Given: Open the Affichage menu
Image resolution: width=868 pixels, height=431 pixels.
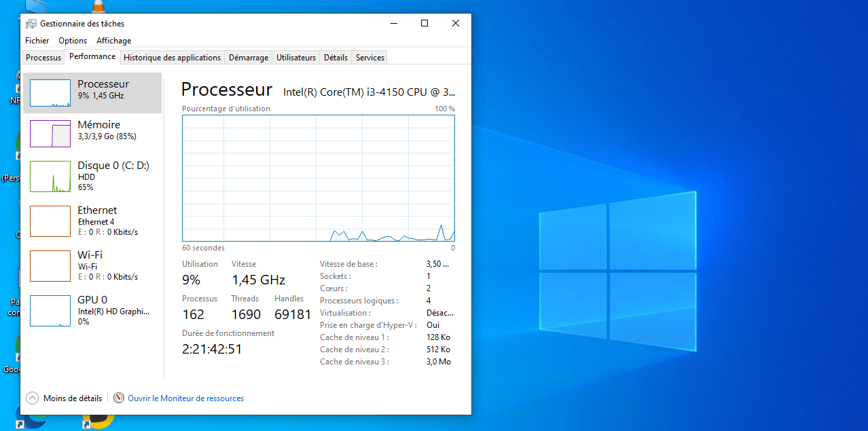Looking at the screenshot, I should 114,41.
